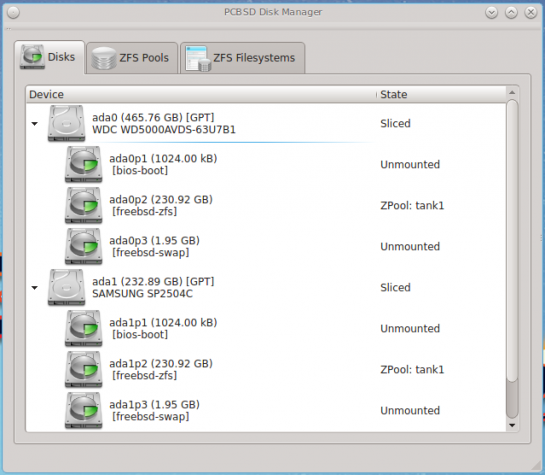545x475 pixels.
Task: Select the ada0p1 (1024.00 kB) row
Action: coord(266,164)
